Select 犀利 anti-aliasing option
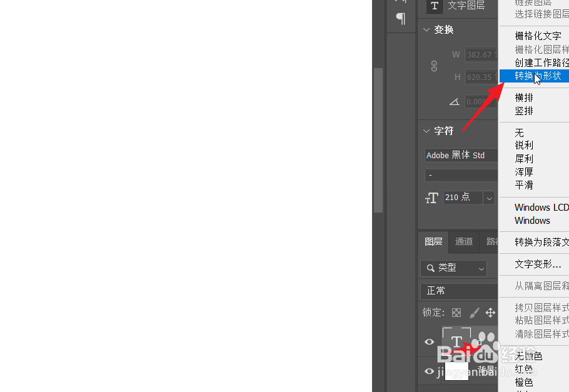 point(524,159)
